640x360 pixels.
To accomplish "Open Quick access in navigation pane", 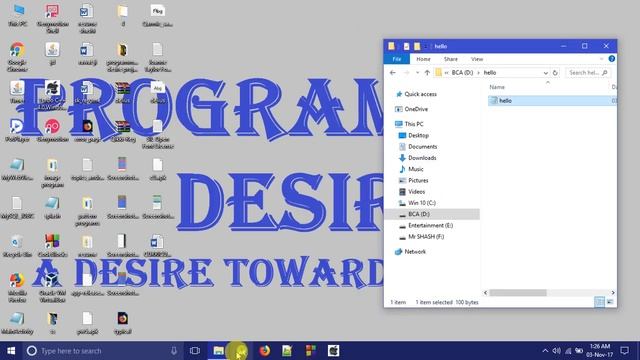I will 420,94.
